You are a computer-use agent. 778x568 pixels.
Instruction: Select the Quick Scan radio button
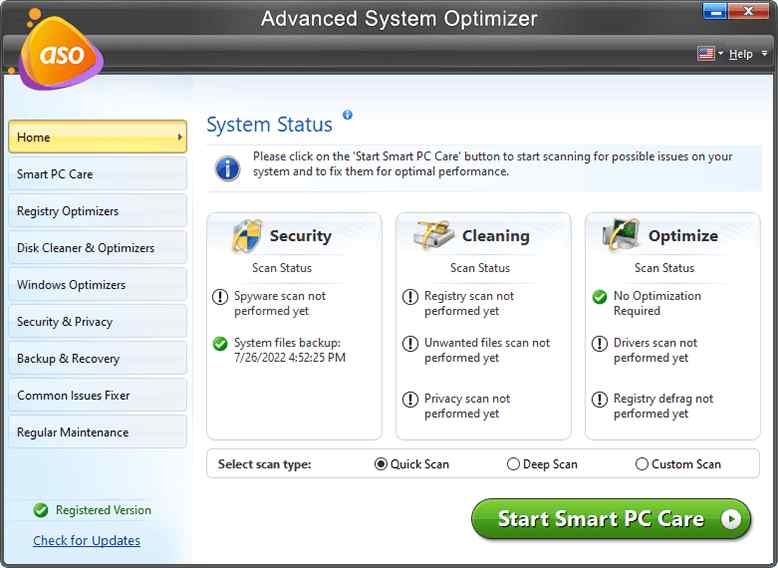[381, 464]
